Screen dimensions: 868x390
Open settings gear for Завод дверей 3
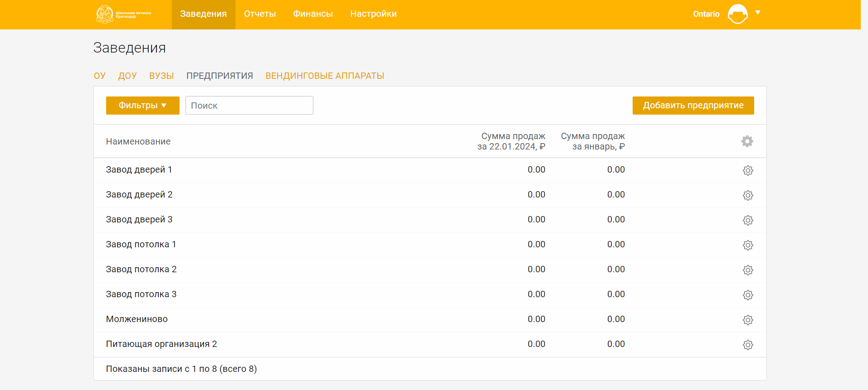pos(747,220)
